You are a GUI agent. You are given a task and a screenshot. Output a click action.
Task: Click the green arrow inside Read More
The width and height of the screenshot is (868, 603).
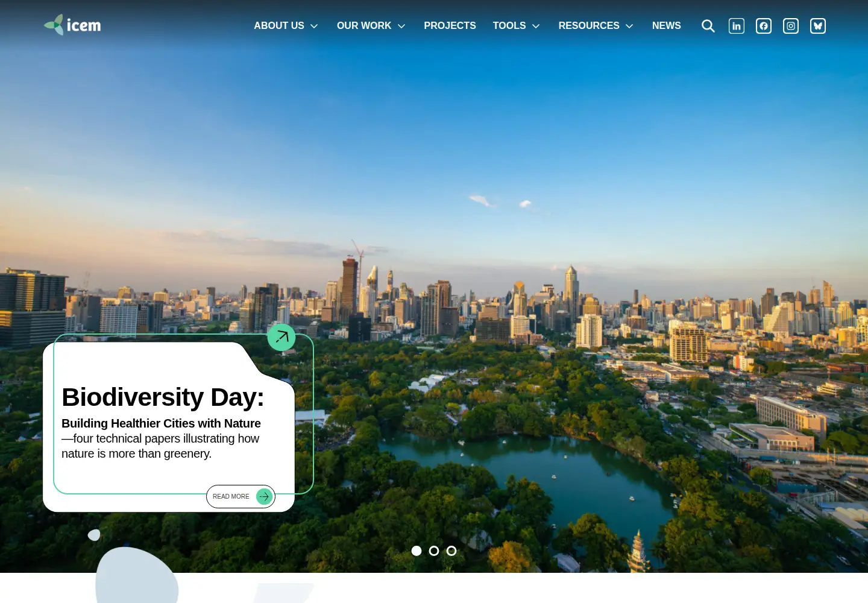pyautogui.click(x=264, y=496)
